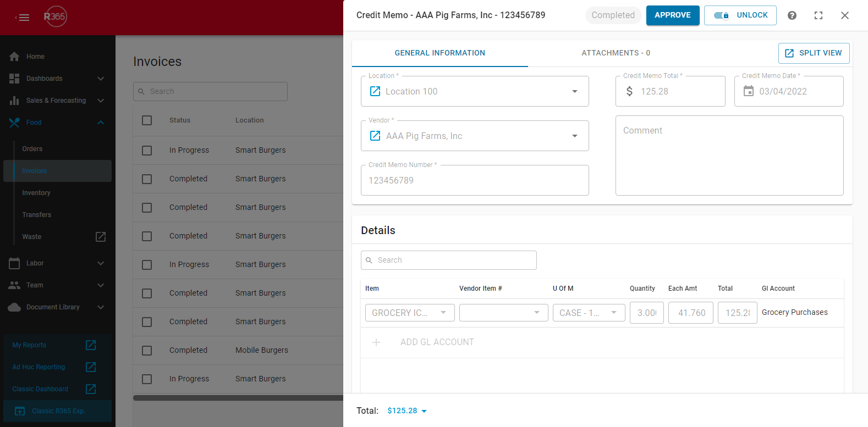Click the Team people icon

click(x=14, y=285)
